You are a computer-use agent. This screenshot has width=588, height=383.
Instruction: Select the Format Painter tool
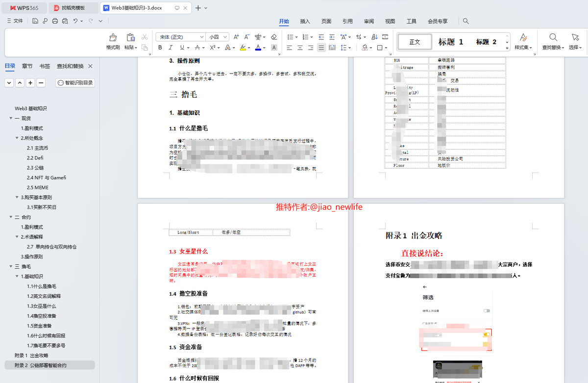pyautogui.click(x=112, y=39)
